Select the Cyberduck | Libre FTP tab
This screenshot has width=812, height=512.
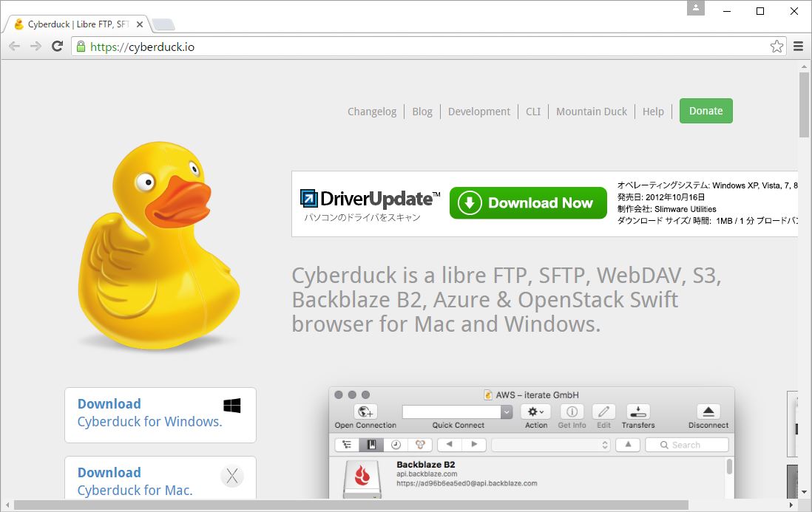point(78,24)
